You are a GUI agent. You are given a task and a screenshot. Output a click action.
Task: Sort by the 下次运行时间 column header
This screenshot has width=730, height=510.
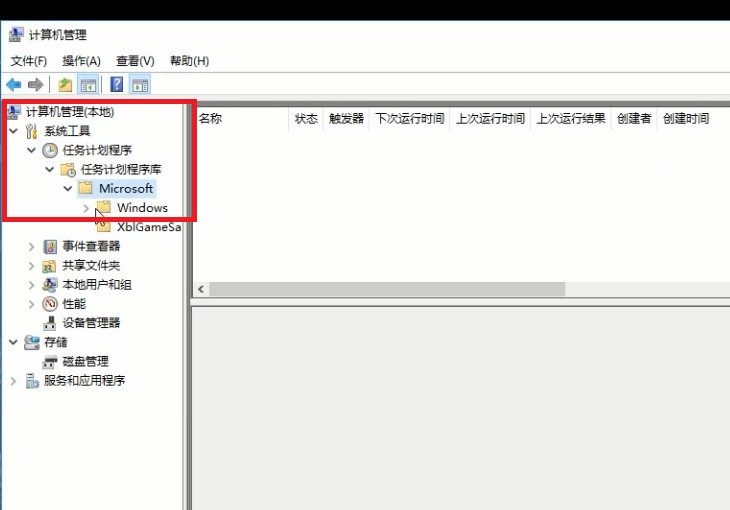pyautogui.click(x=410, y=119)
